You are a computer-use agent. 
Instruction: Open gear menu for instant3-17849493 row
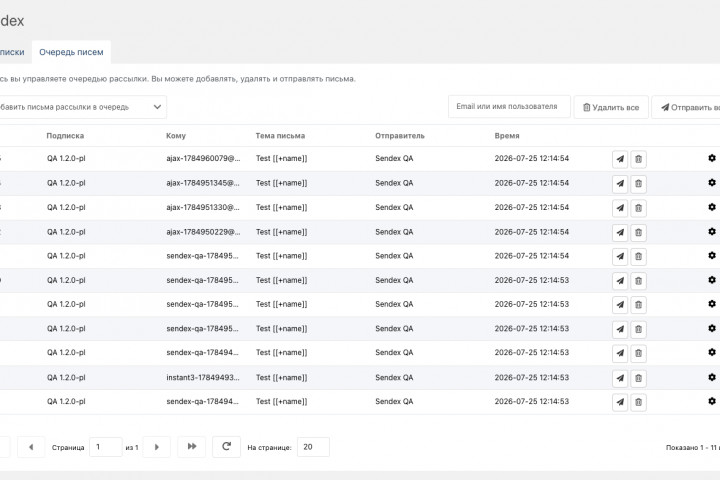[x=712, y=377]
